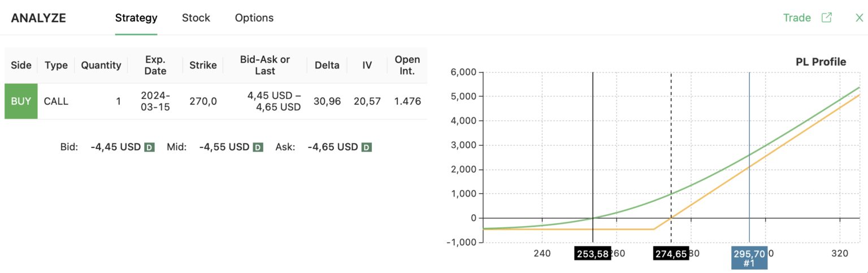The height and width of the screenshot is (273, 868).
Task: Click the ask value -4,65 USD
Action: click(333, 148)
